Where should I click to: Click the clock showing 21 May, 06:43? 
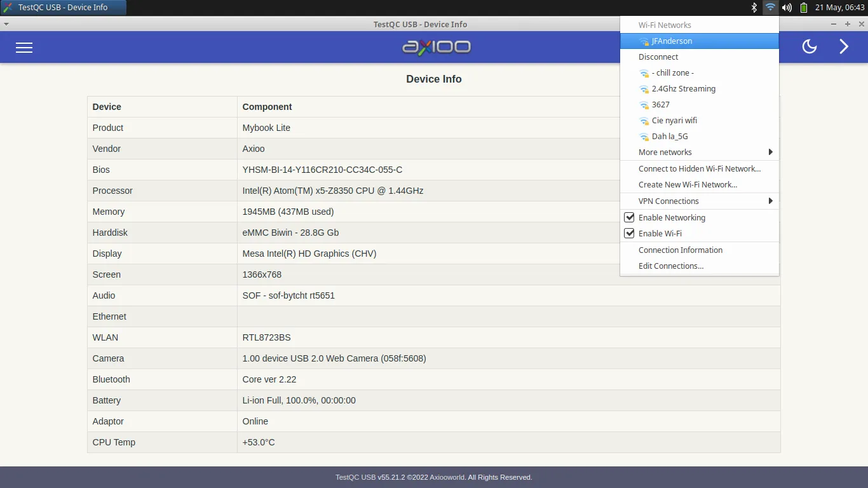tap(839, 8)
